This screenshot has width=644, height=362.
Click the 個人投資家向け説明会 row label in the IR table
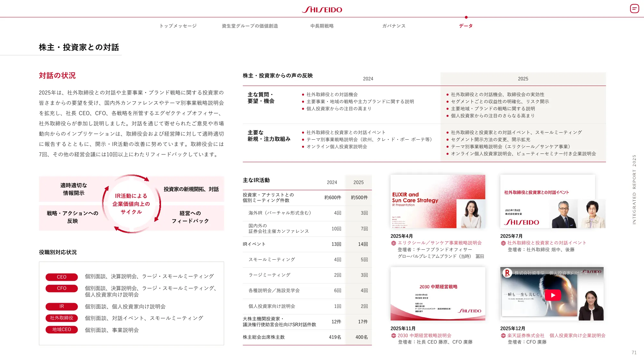point(272,306)
